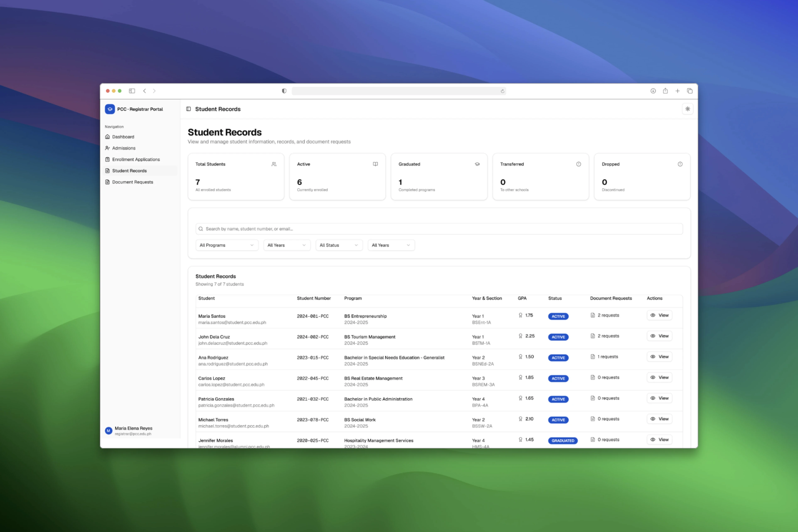The height and width of the screenshot is (532, 798).
Task: Toggle the sidebar panel icon beside Student Records header
Action: (x=188, y=109)
